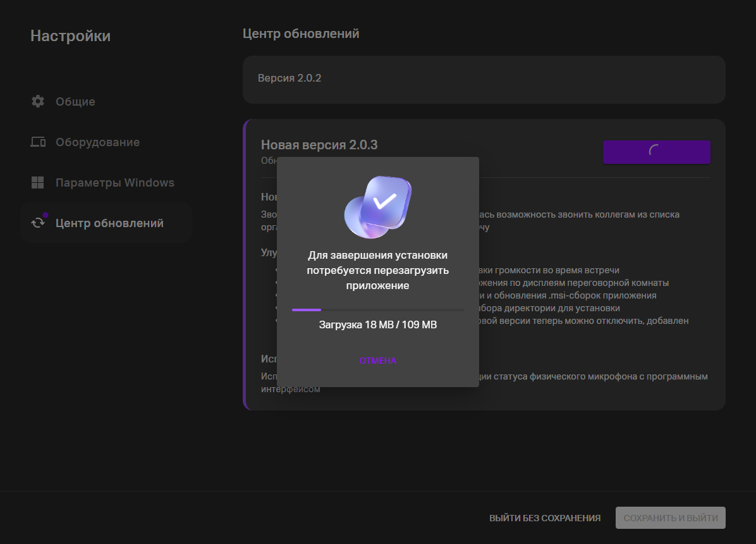Open the Общие settings section
756x544 pixels.
click(75, 102)
